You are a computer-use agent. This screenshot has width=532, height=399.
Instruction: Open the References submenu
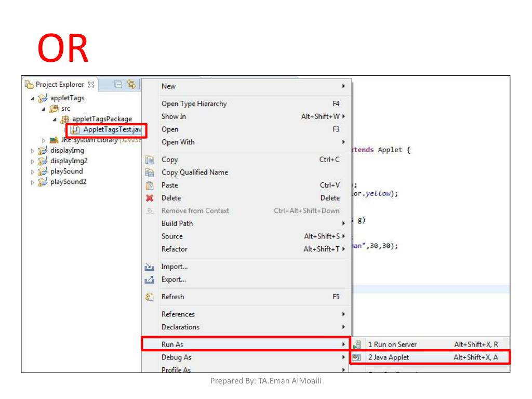pos(247,314)
